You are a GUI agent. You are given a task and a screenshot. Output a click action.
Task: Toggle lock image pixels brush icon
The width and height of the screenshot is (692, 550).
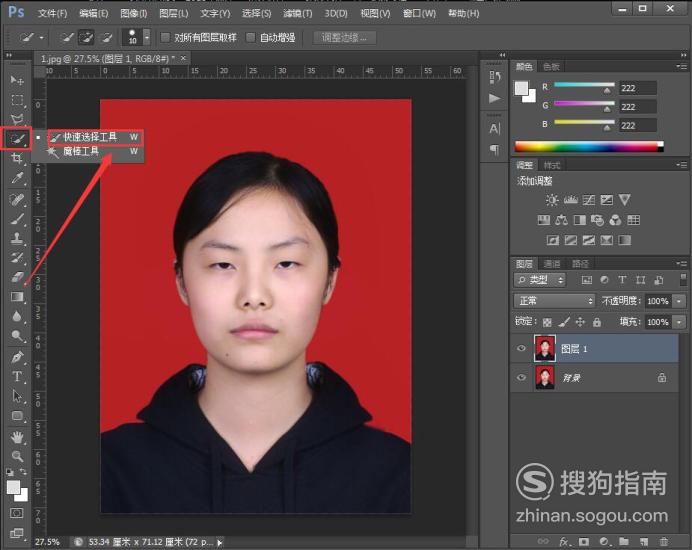(x=564, y=322)
